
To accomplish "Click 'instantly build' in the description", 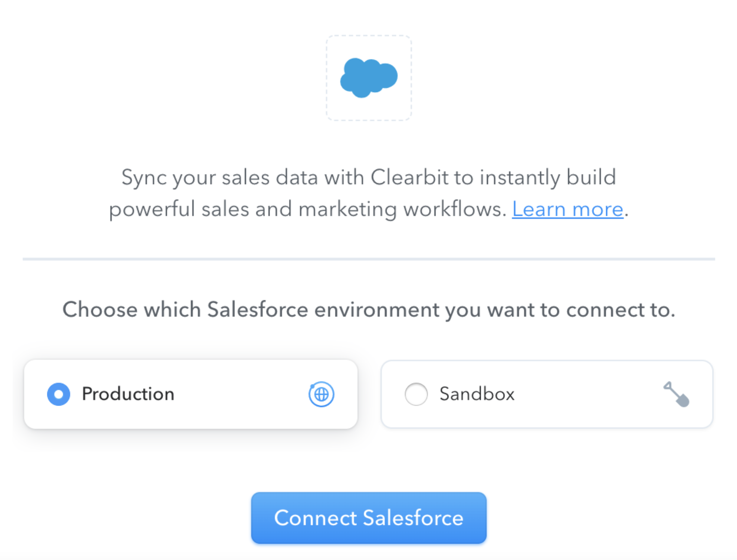I will point(548,178).
